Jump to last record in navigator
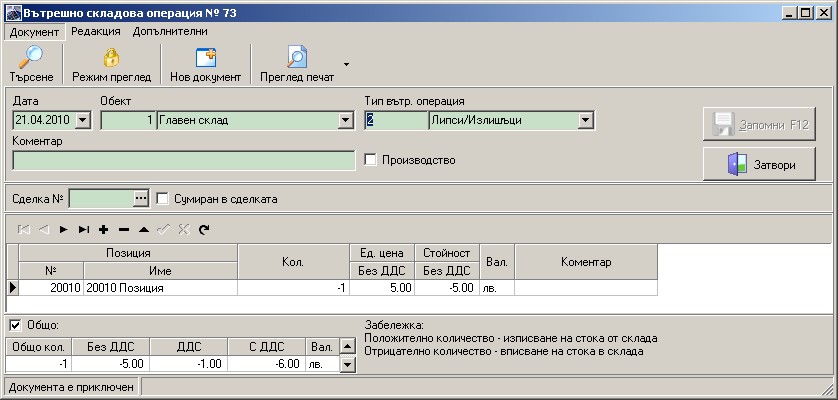This screenshot has height=400, width=838. pyautogui.click(x=83, y=229)
